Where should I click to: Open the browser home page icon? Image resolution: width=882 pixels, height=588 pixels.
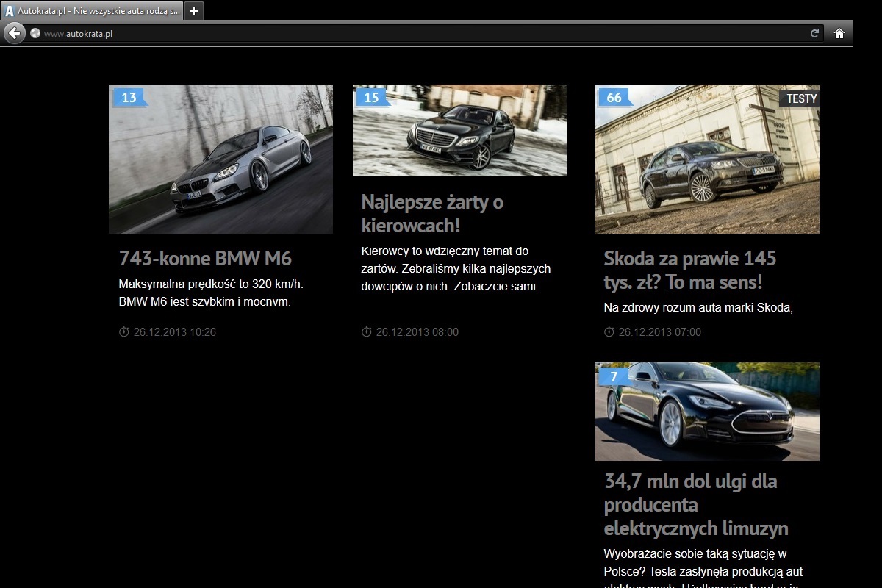(x=839, y=33)
